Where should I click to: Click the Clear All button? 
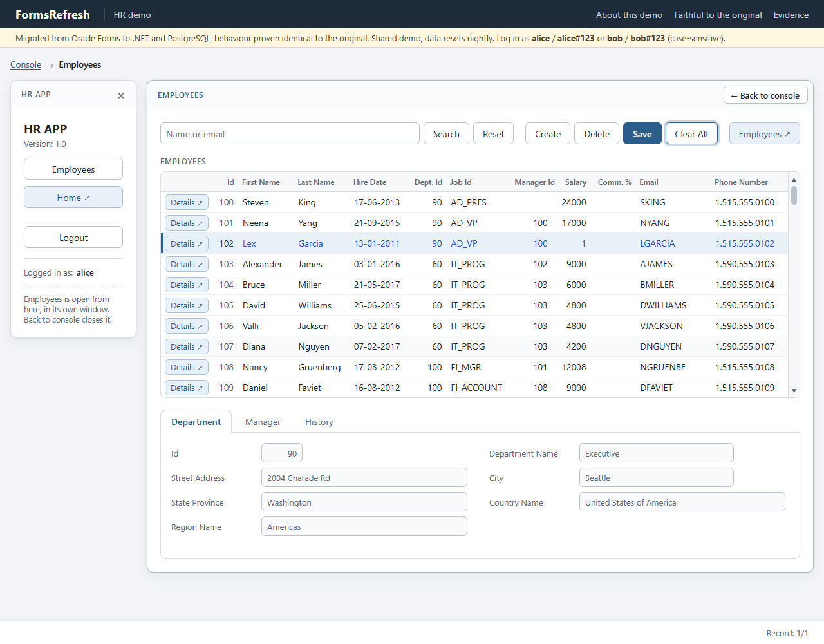point(691,134)
